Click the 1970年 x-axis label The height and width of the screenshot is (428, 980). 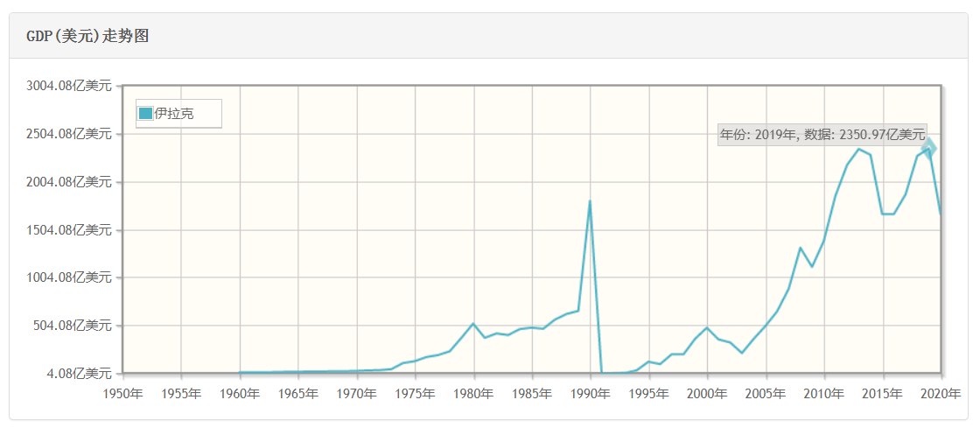tap(357, 394)
